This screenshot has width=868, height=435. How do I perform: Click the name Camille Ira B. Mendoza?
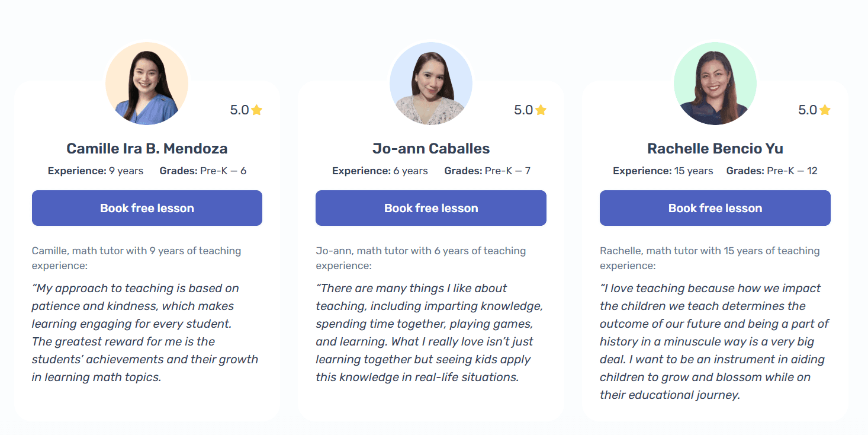[147, 148]
